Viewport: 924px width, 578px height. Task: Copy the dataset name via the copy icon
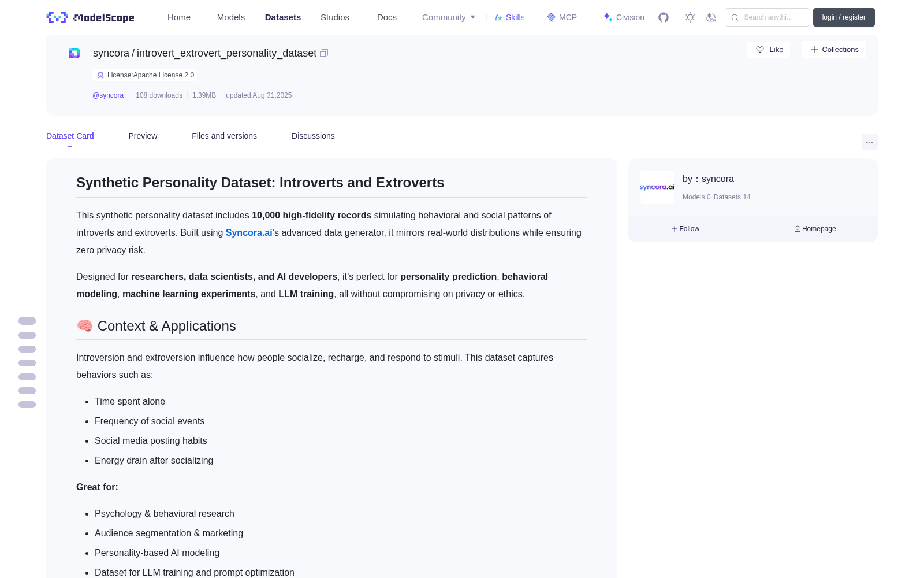pyautogui.click(x=324, y=53)
